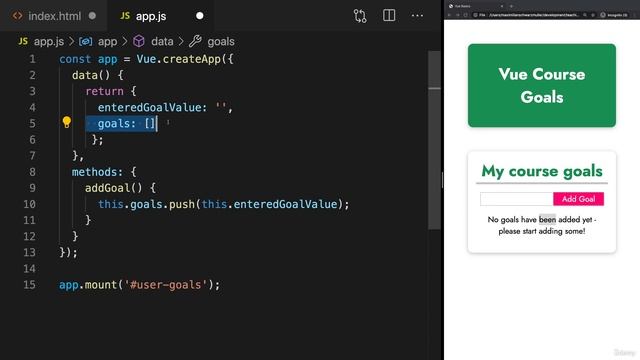Viewport: 640px width, 360px height.
Task: Click 'addGoal()' on line 9
Action: pyautogui.click(x=113, y=188)
